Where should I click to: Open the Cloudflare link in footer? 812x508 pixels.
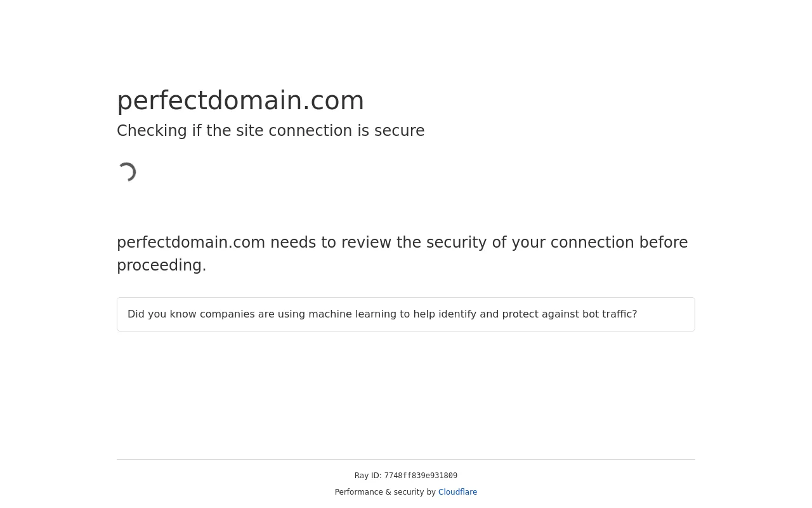[457, 492]
